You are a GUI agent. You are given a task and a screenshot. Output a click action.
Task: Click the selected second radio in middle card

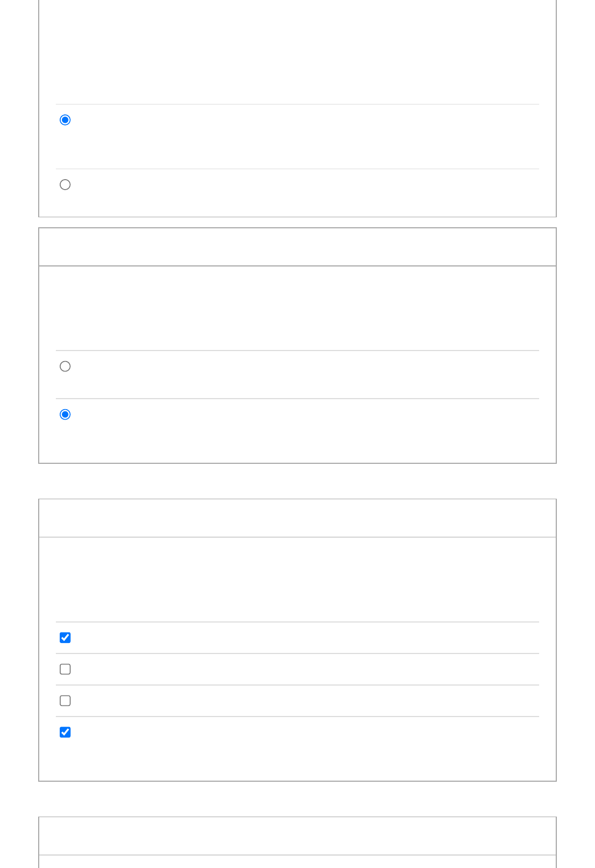65,415
